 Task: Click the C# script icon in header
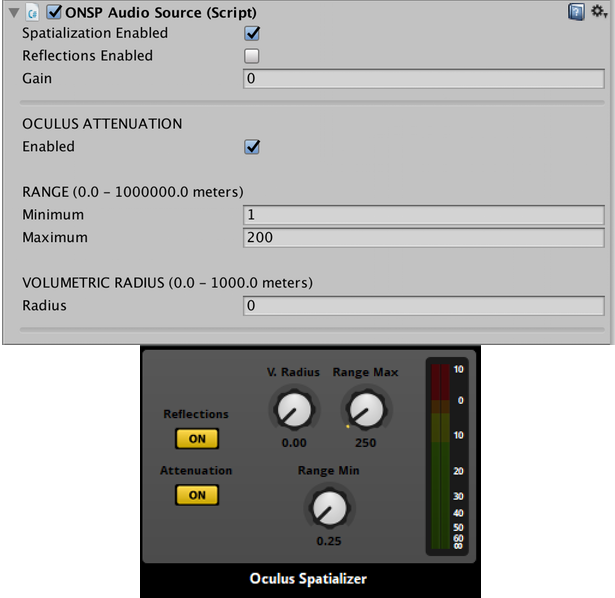(33, 13)
